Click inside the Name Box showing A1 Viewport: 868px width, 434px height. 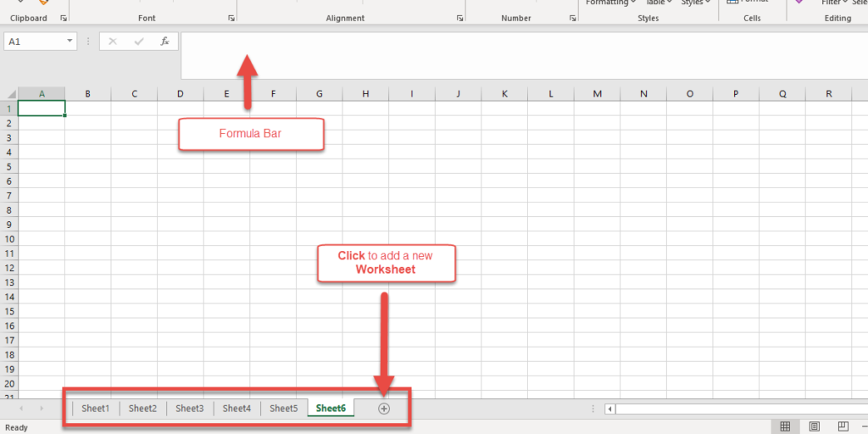34,42
